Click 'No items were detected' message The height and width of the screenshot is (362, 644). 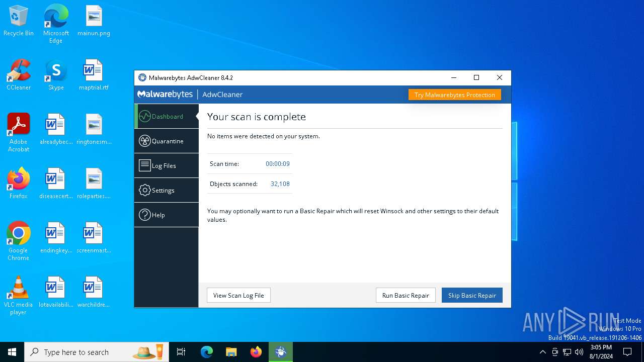(x=264, y=136)
